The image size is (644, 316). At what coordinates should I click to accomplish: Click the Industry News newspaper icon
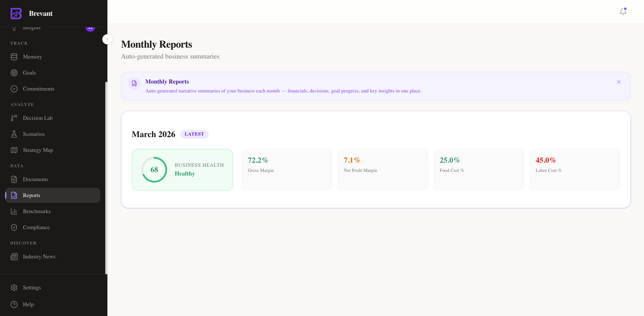pos(14,257)
